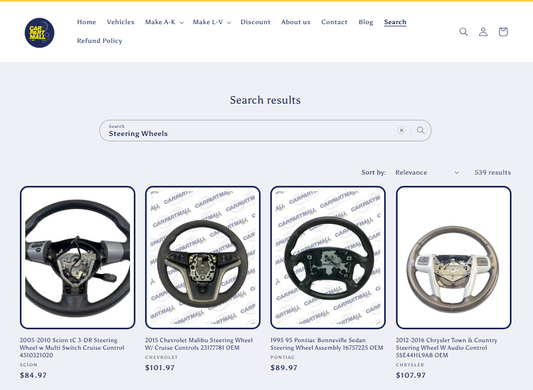Click the Car Part Mall logo
Screen dimensions: 533x390
pos(39,33)
